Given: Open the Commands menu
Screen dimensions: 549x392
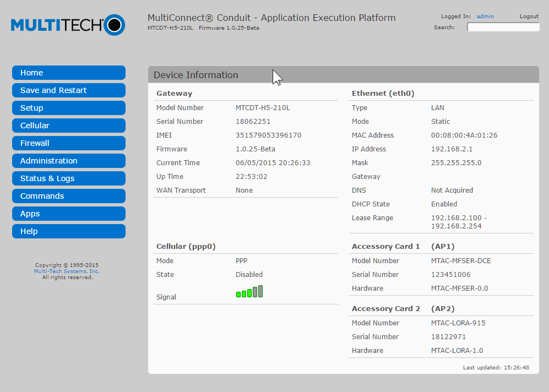Looking at the screenshot, I should (x=69, y=196).
